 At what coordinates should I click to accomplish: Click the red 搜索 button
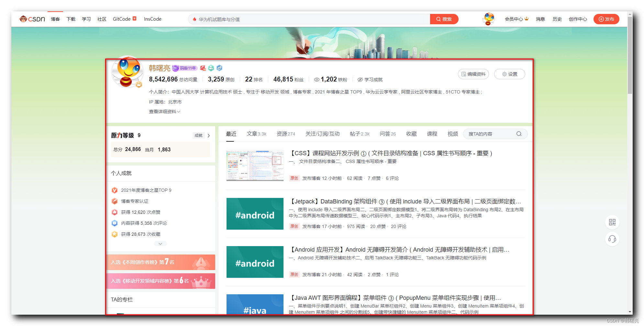tap(444, 19)
